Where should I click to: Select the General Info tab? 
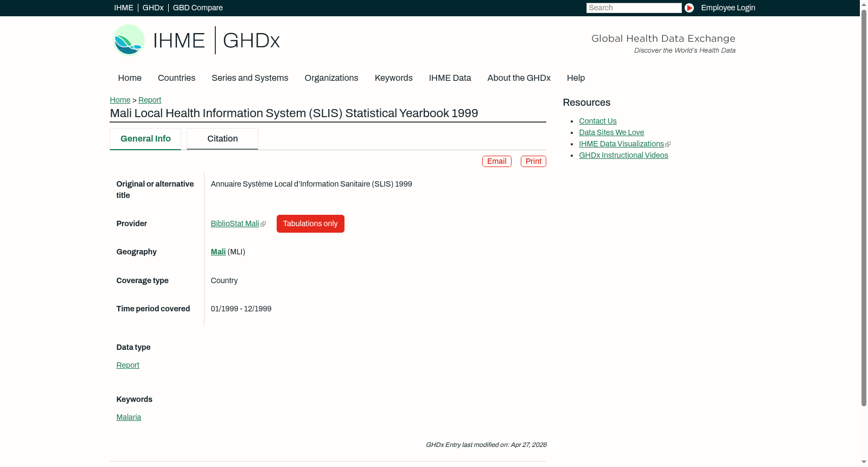145,139
